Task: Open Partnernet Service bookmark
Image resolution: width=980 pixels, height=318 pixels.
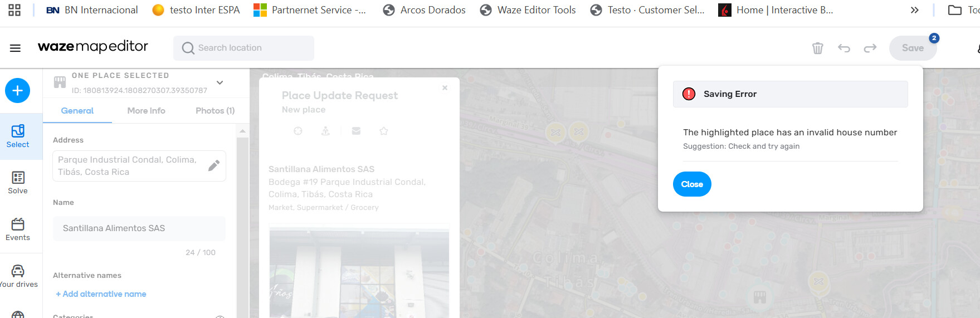Action: point(310,10)
